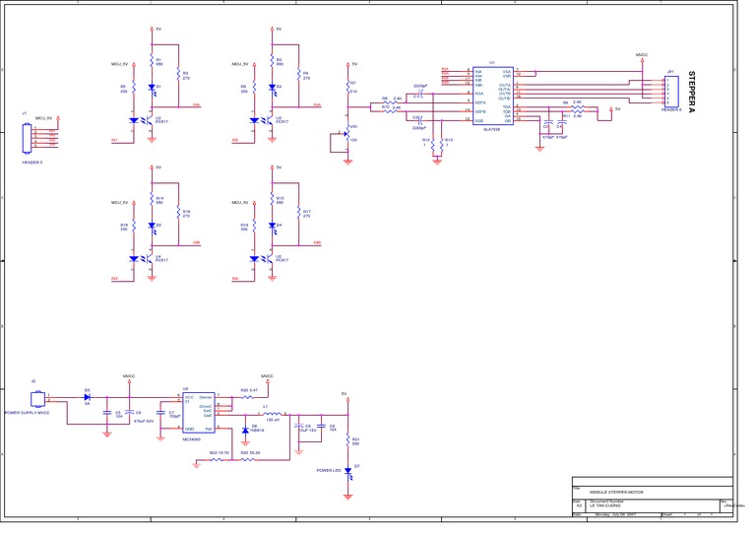Click the MC34063 part name text
756x535 pixels.
(x=191, y=439)
